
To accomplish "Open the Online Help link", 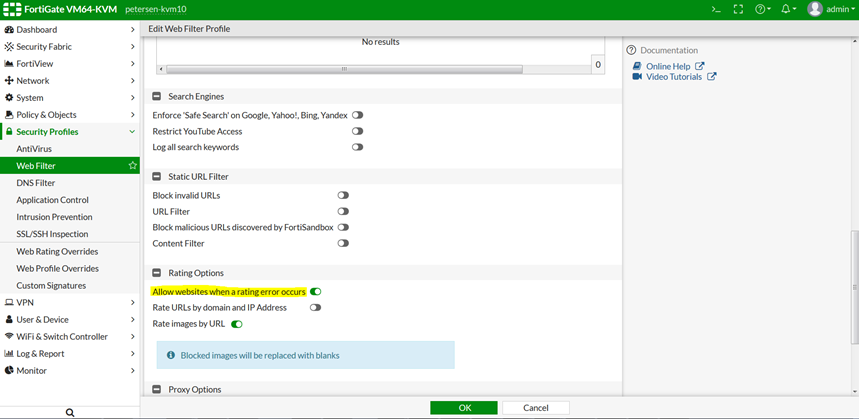I will pos(667,66).
